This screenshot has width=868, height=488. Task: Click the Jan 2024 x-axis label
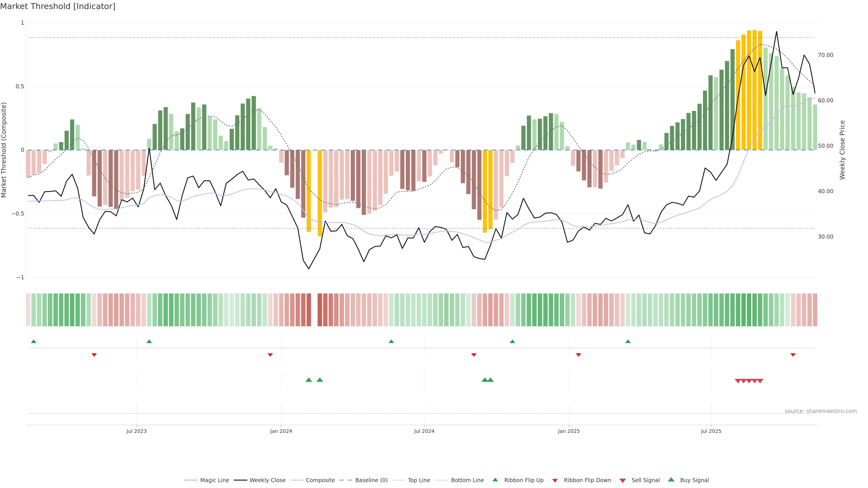(281, 431)
